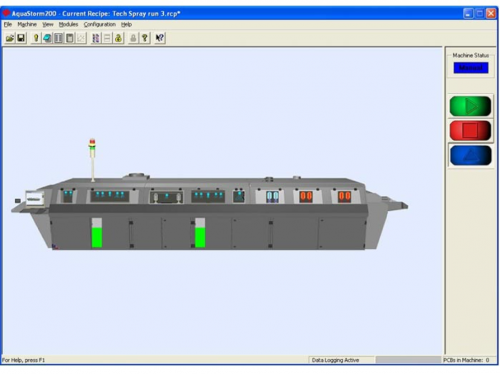Open the File menu
The image size is (500, 374).
8,24
